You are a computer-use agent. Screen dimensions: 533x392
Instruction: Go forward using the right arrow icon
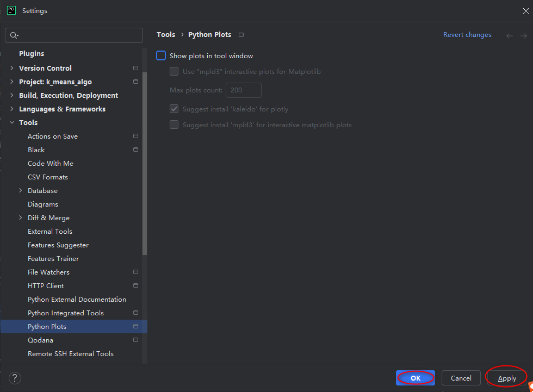[523, 36]
